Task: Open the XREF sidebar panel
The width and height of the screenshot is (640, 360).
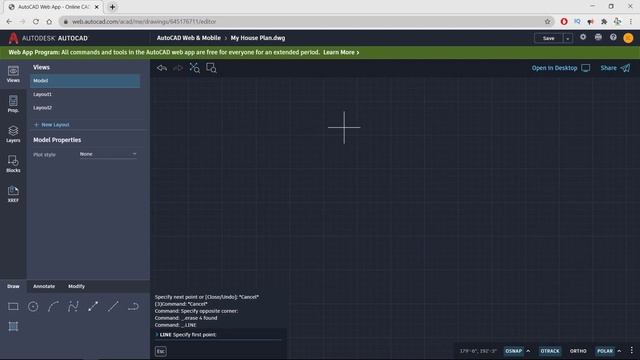Action: point(13,194)
